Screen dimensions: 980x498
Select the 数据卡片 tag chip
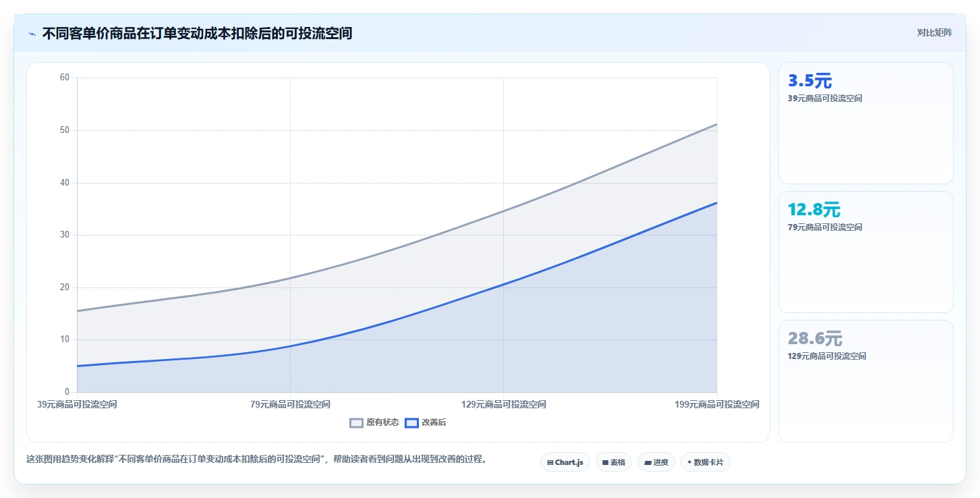(x=705, y=462)
